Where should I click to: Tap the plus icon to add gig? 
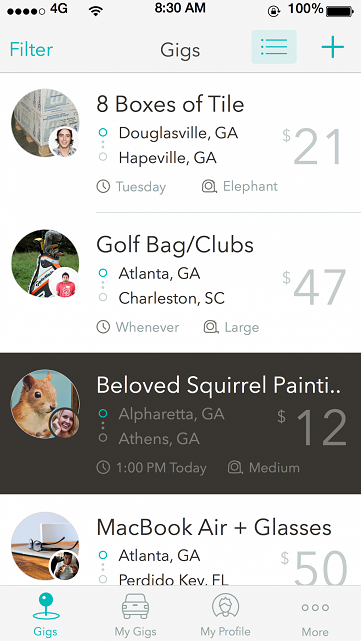click(x=332, y=47)
